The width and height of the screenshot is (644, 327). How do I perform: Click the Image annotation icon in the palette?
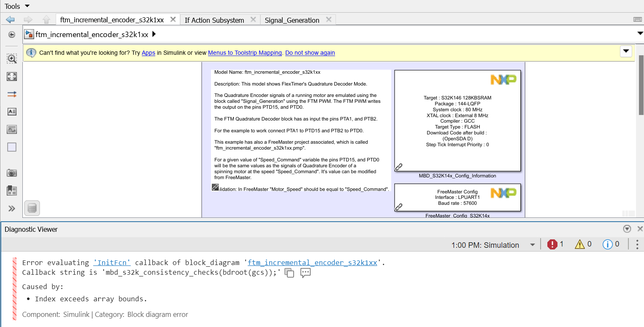point(12,129)
